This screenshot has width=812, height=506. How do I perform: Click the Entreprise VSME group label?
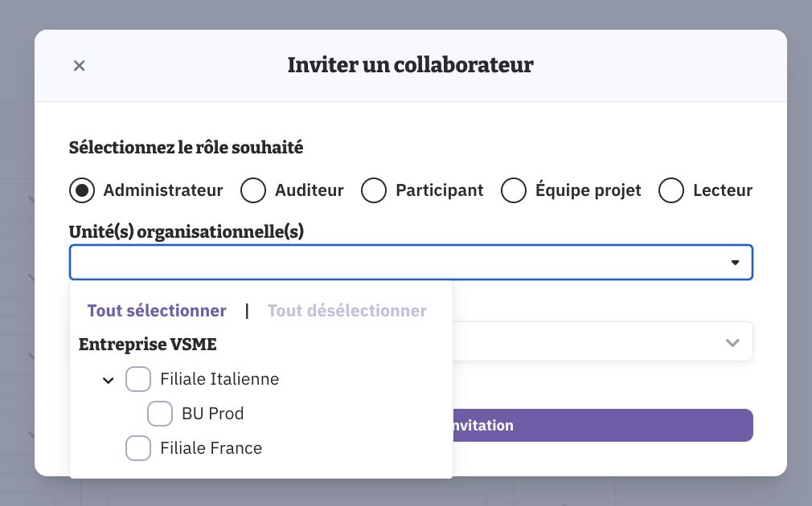[148, 345]
